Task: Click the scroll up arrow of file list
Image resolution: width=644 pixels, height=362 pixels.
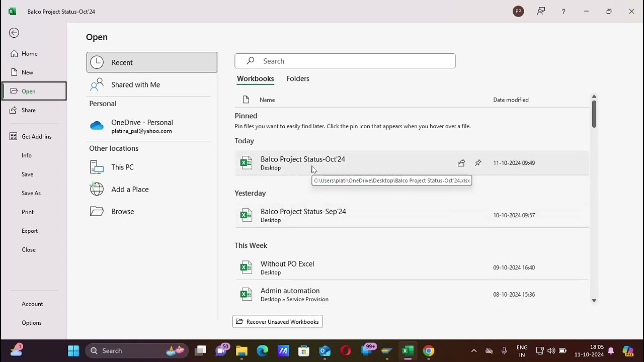Action: pyautogui.click(x=594, y=97)
